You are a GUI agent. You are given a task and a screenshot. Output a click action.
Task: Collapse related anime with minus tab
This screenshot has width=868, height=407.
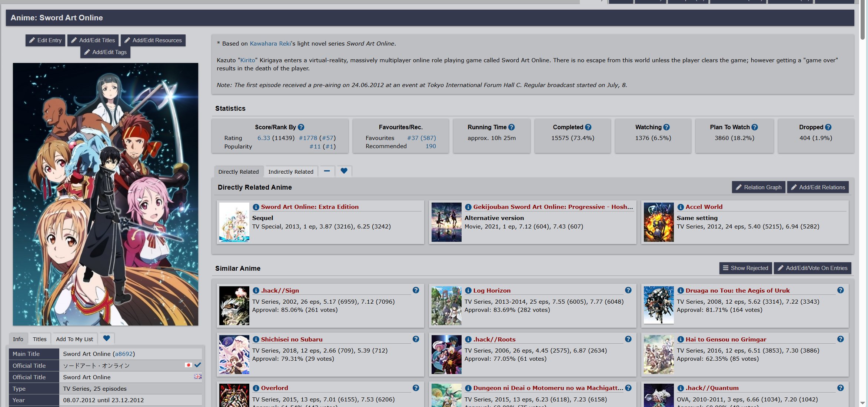[x=327, y=171]
